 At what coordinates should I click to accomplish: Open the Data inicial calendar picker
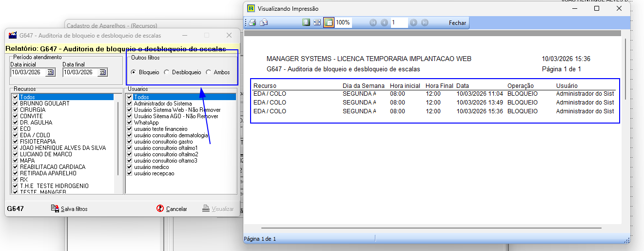(50, 72)
